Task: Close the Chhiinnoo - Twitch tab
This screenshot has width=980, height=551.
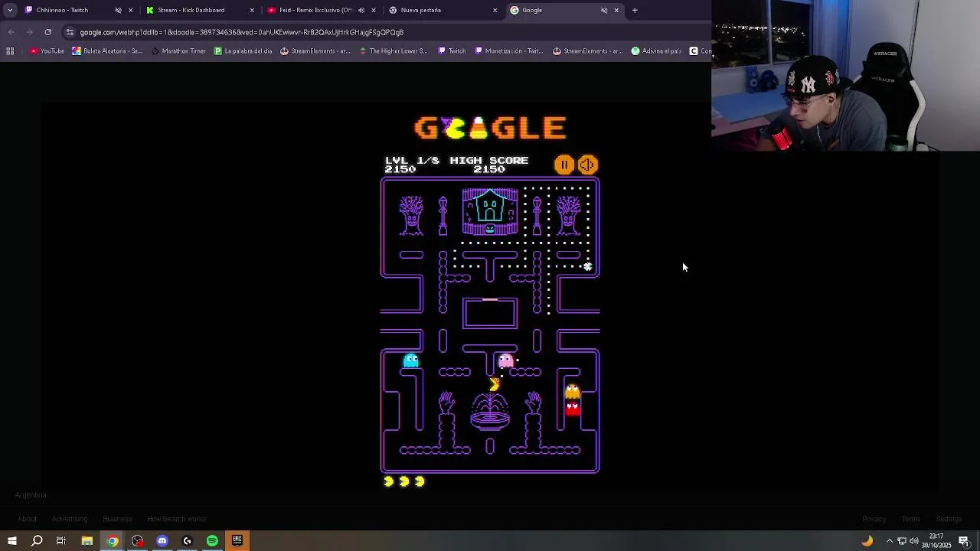Action: pyautogui.click(x=130, y=10)
